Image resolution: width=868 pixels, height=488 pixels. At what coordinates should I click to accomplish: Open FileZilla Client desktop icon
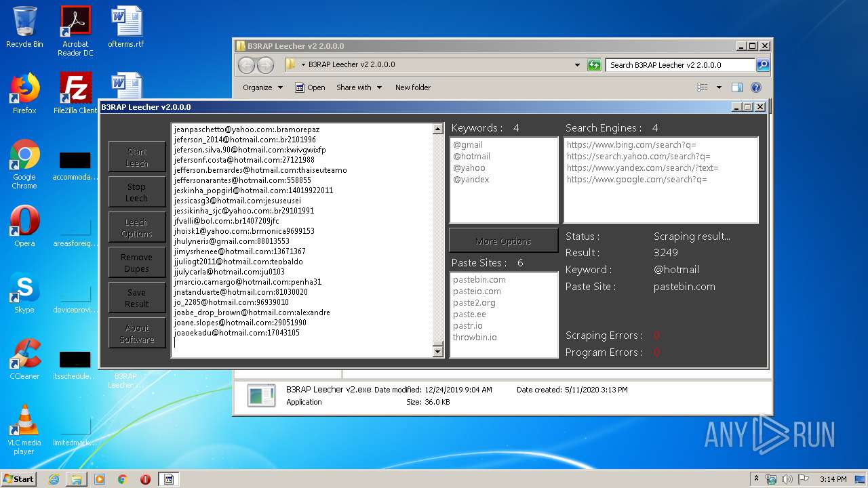75,93
